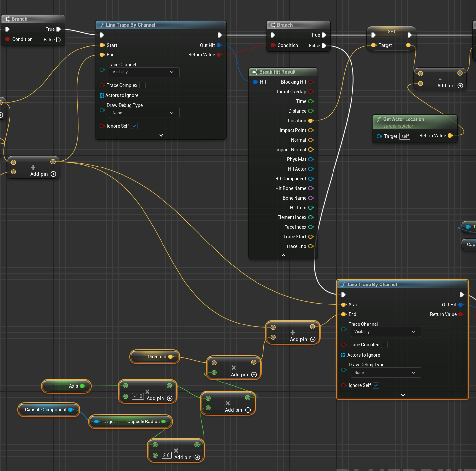The image size is (476, 471).
Task: Click the Location output pin on Break Hit Result
Action: click(311, 121)
